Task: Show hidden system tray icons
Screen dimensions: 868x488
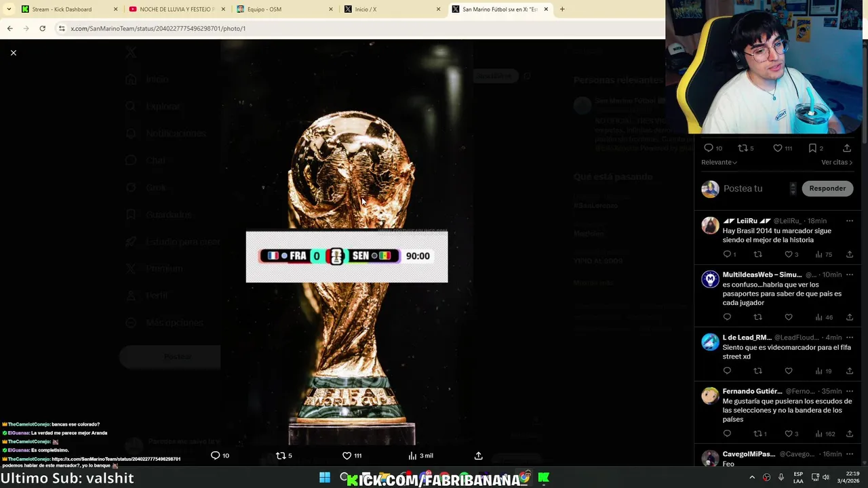Action: [x=752, y=477]
